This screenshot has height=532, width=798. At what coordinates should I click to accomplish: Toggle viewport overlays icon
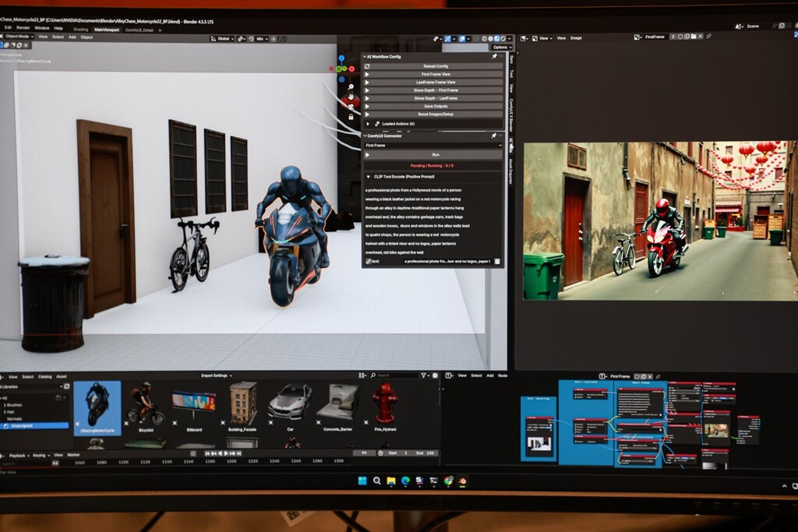coord(462,39)
